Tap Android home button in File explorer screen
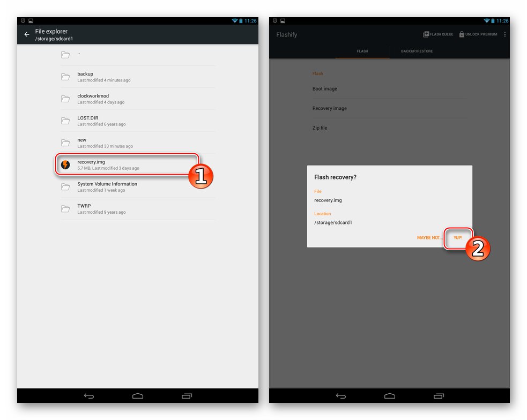Image resolution: width=527 pixels, height=420 pixels. (138, 396)
